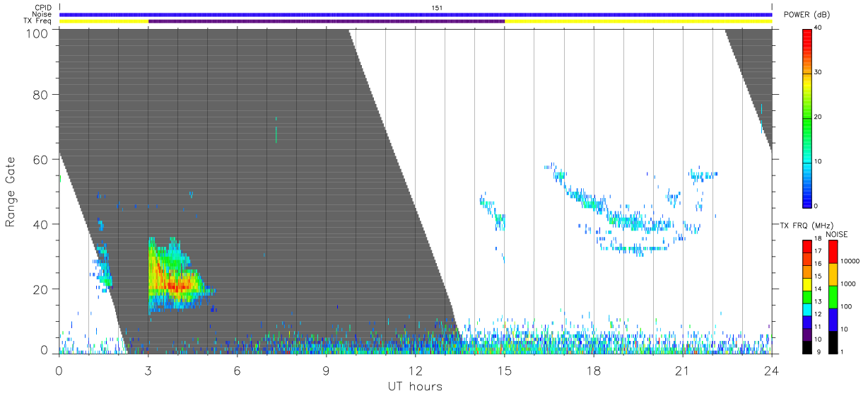Click the "TX Freq" label at top left
The image size is (868, 401).
[39, 21]
